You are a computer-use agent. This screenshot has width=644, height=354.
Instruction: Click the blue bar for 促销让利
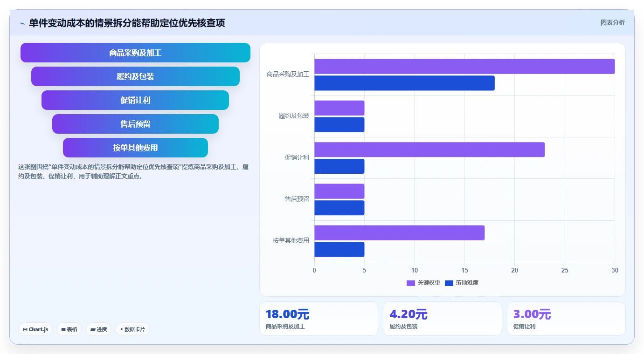click(x=339, y=166)
